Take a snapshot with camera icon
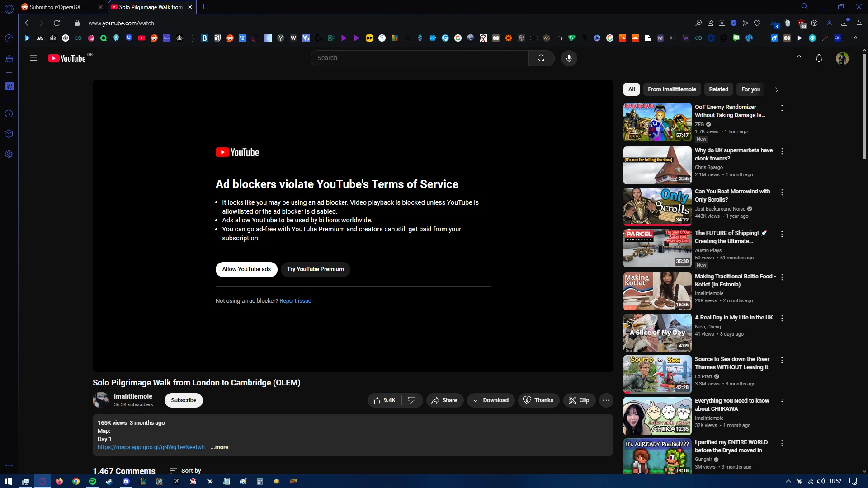868x488 pixels. point(722,23)
